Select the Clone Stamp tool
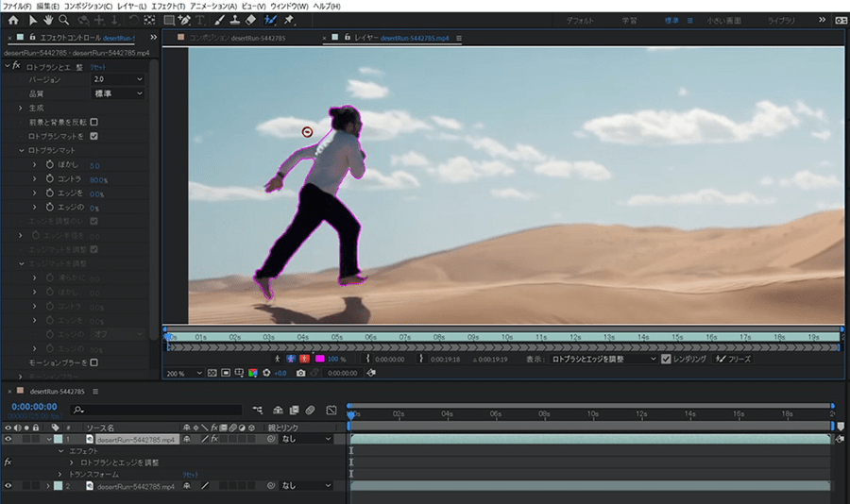 pyautogui.click(x=234, y=19)
